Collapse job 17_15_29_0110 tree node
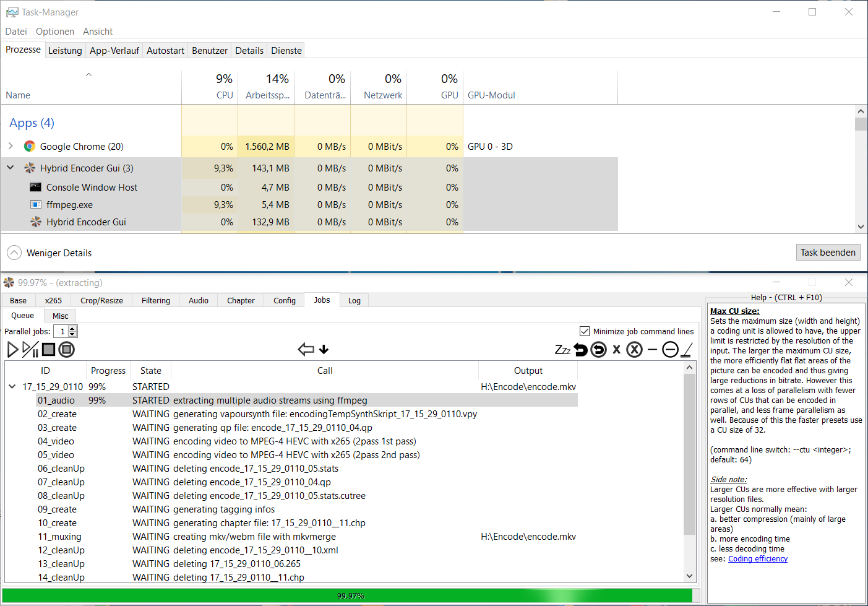The height and width of the screenshot is (606, 868). [12, 386]
